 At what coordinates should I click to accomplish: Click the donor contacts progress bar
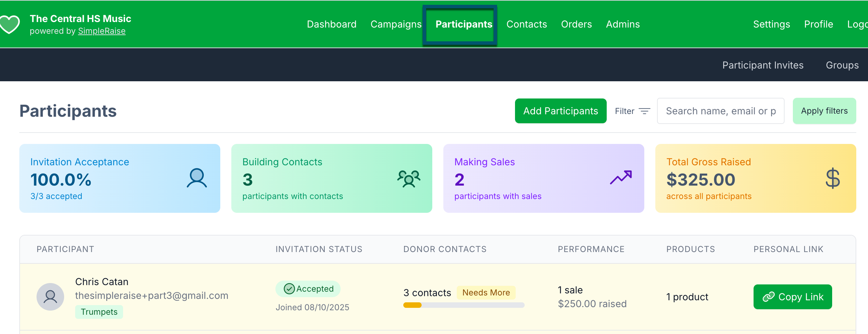click(464, 305)
